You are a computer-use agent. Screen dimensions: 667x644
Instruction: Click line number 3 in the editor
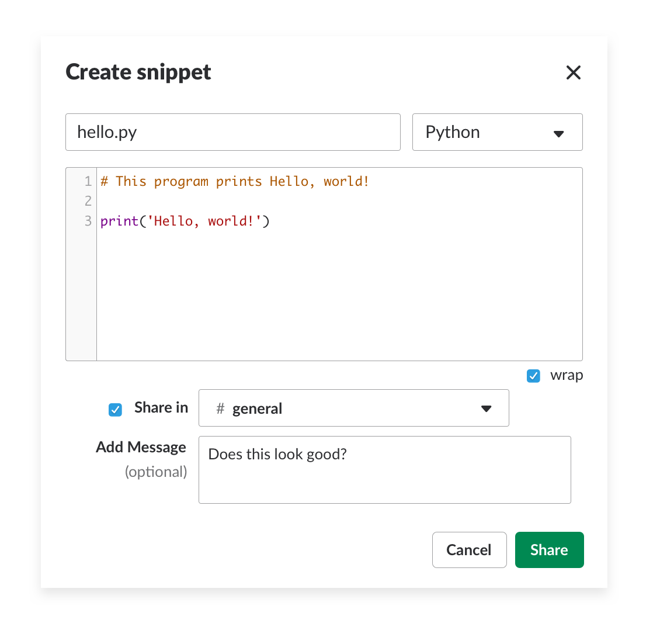[88, 221]
